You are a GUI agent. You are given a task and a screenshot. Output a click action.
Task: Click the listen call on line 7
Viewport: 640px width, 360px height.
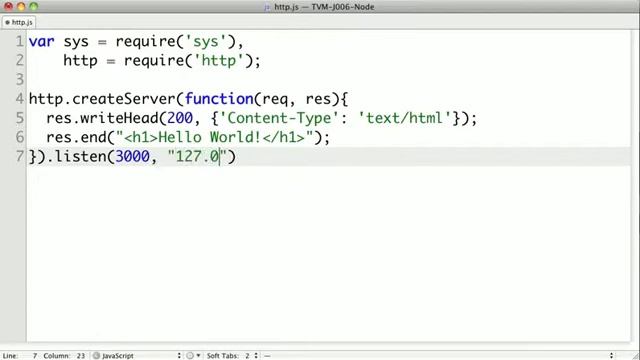coord(80,156)
